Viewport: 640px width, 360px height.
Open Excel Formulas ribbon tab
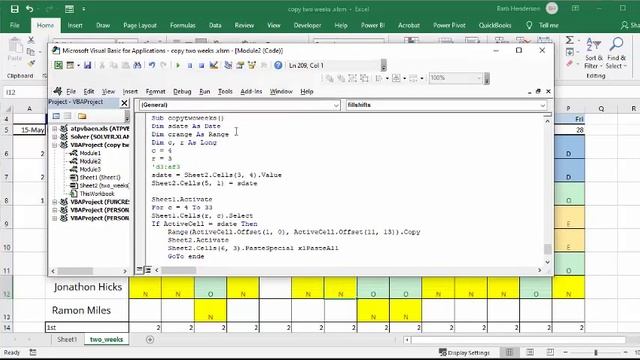click(x=182, y=25)
